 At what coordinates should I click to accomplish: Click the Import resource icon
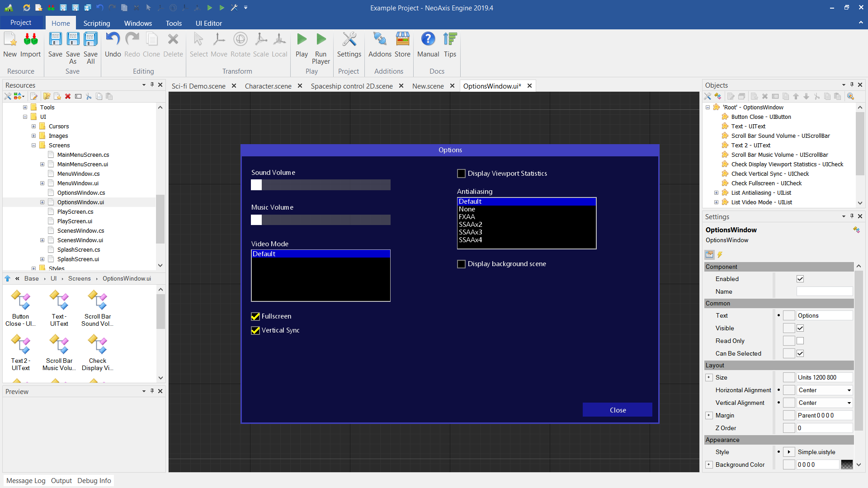30,40
